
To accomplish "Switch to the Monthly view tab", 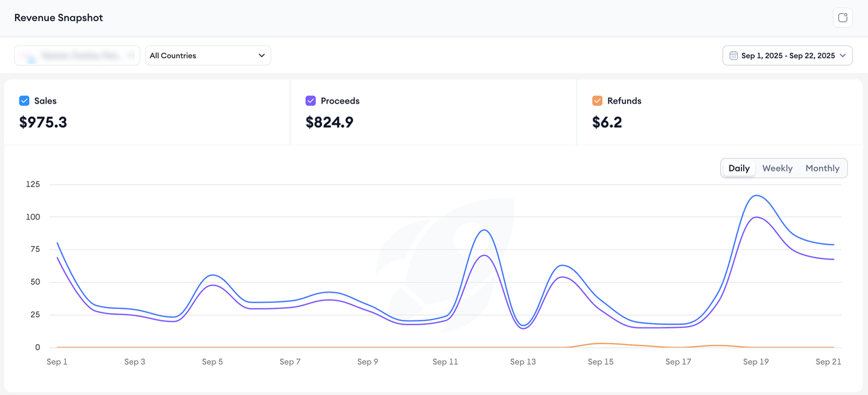I will coord(822,168).
